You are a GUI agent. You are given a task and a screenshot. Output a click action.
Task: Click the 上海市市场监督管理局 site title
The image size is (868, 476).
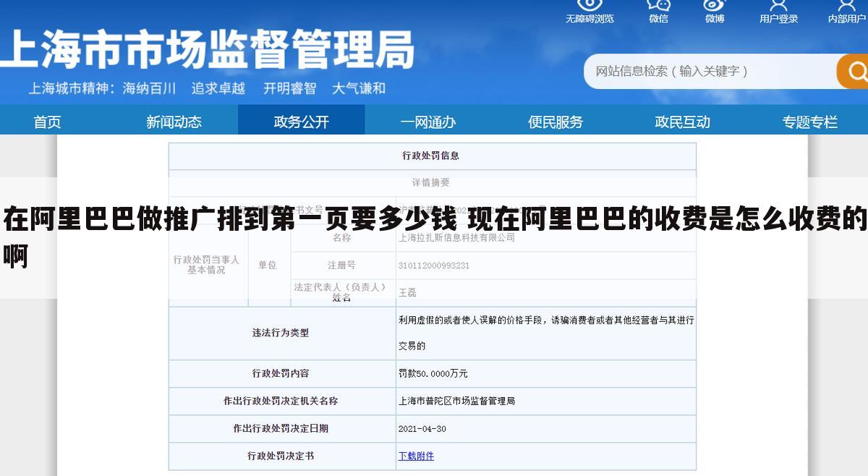pyautogui.click(x=208, y=51)
